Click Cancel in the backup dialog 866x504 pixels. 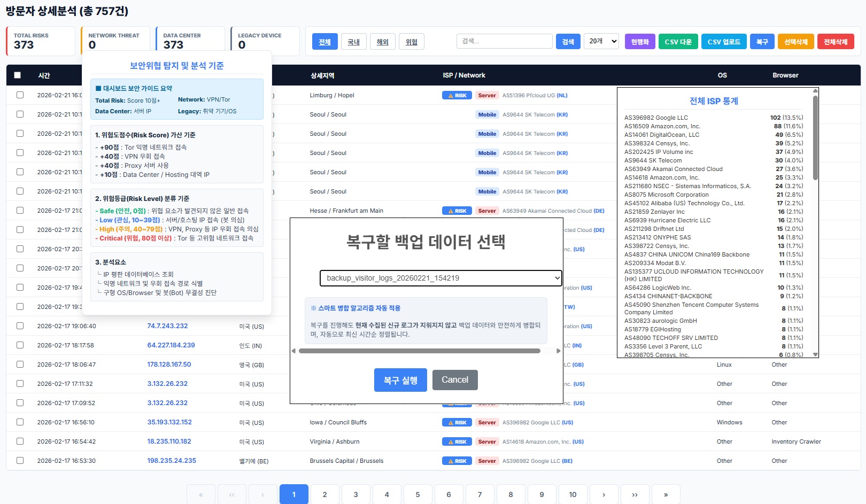click(x=455, y=380)
